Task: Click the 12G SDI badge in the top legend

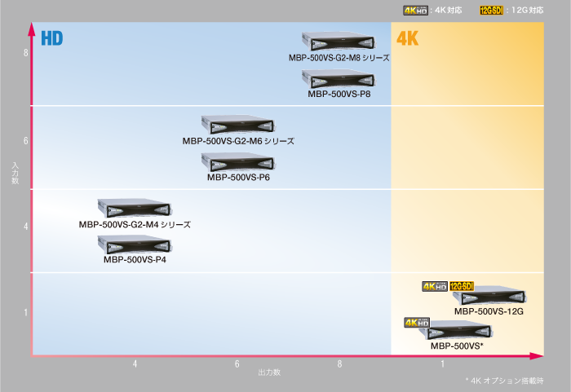Action: tap(492, 11)
